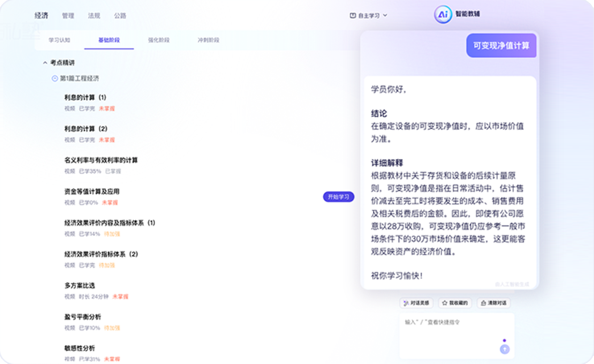
Task: Collapse the 考点精讲 section
Action: pyautogui.click(x=45, y=63)
